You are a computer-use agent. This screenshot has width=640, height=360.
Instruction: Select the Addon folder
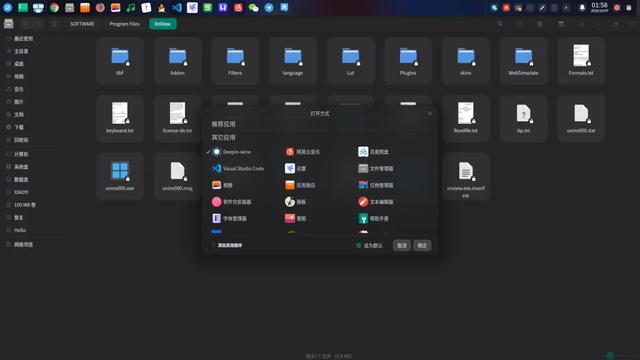(x=178, y=61)
